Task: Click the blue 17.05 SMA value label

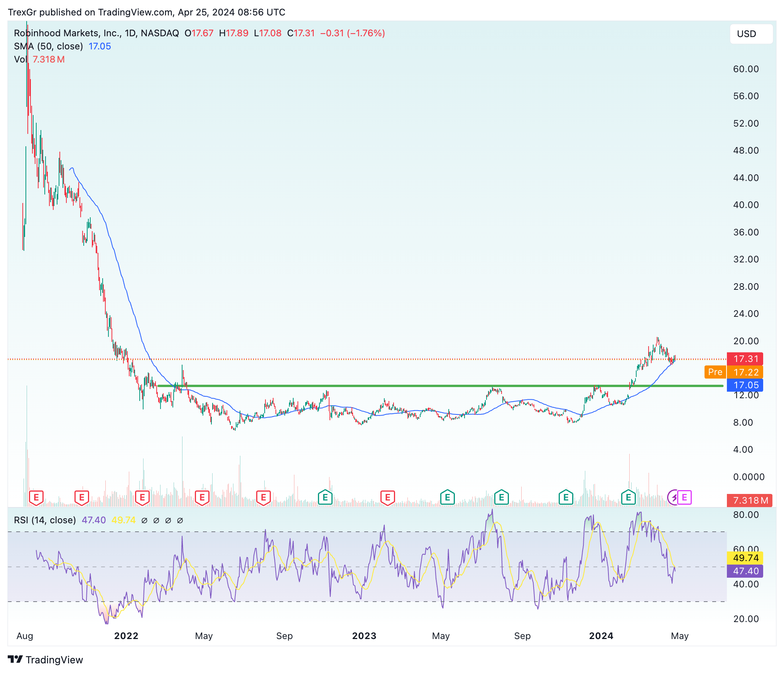Action: coord(745,385)
